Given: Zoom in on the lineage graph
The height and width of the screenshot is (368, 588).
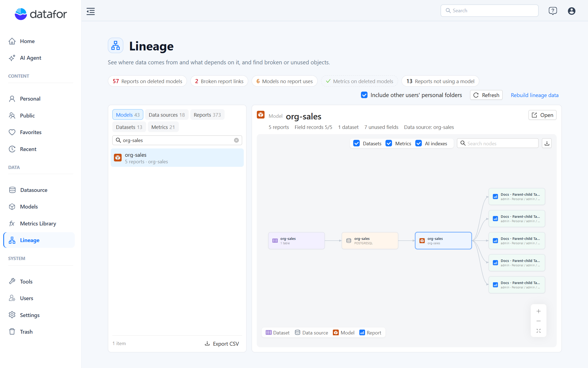Looking at the screenshot, I should 538,311.
